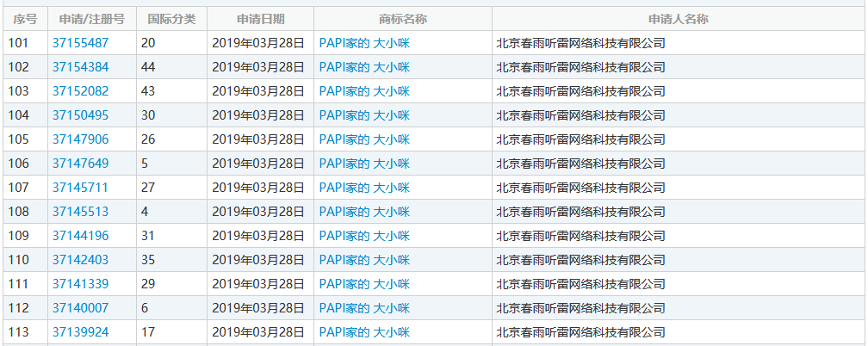This screenshot has height=346, width=868.
Task: Click international class 29 in row 111
Action: click(148, 285)
